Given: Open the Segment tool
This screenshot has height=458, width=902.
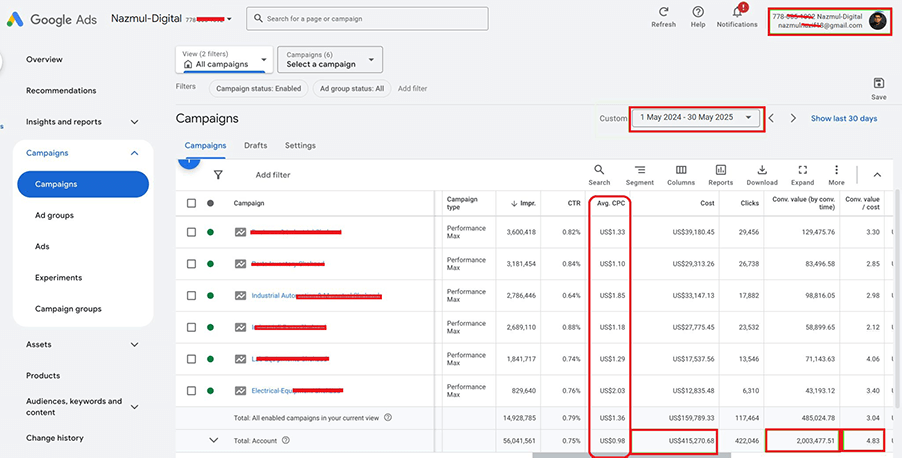Looking at the screenshot, I should pyautogui.click(x=639, y=170).
